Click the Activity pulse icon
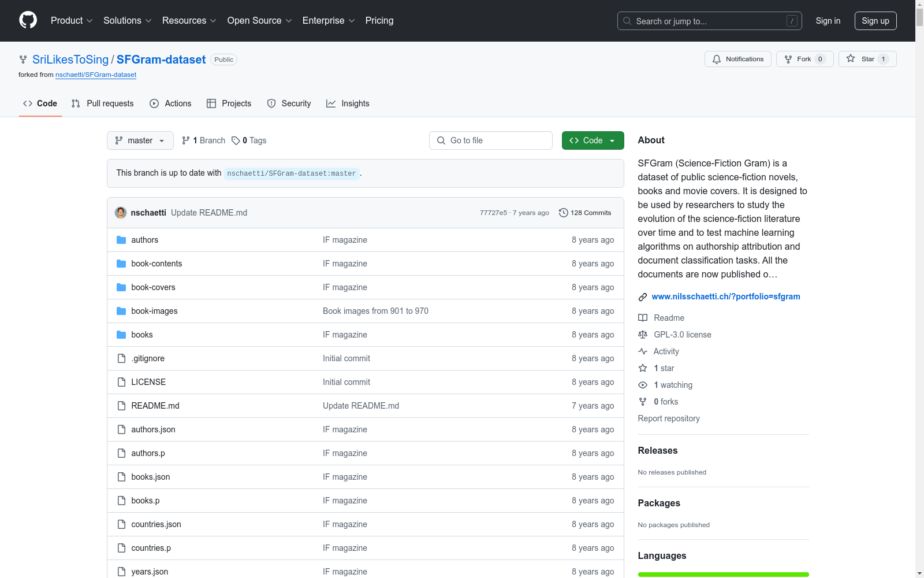924x578 pixels. point(643,351)
